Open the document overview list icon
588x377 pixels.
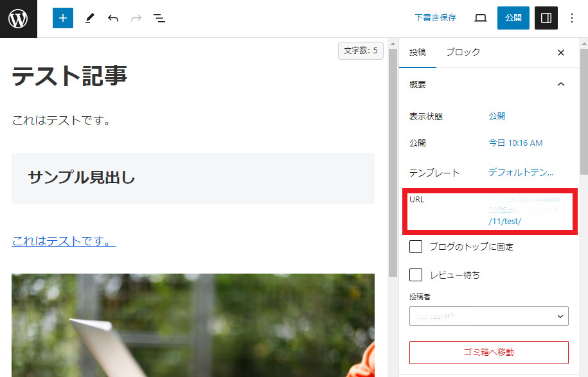(159, 18)
